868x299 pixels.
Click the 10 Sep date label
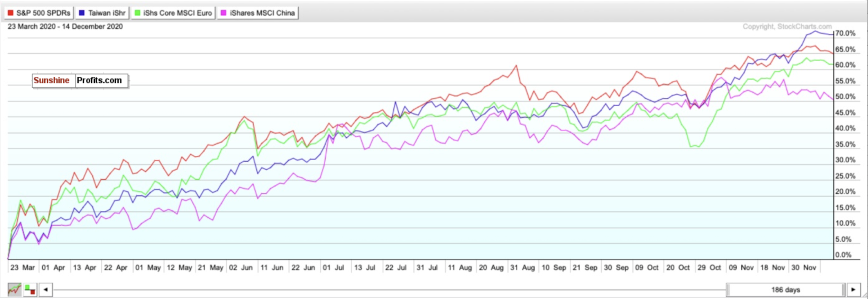coord(554,268)
